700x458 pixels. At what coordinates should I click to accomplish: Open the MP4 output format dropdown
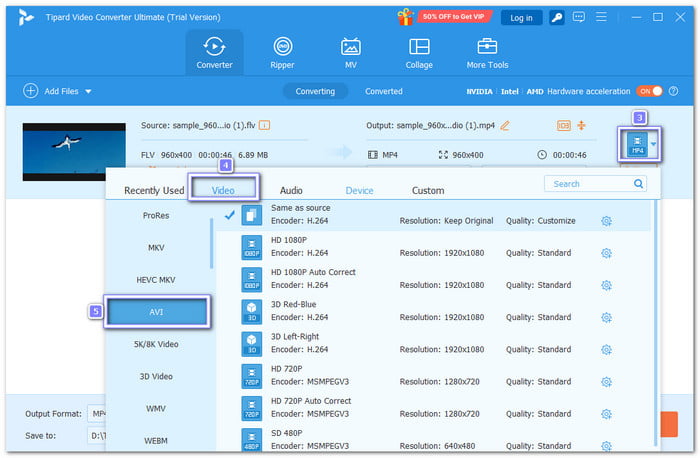point(653,144)
